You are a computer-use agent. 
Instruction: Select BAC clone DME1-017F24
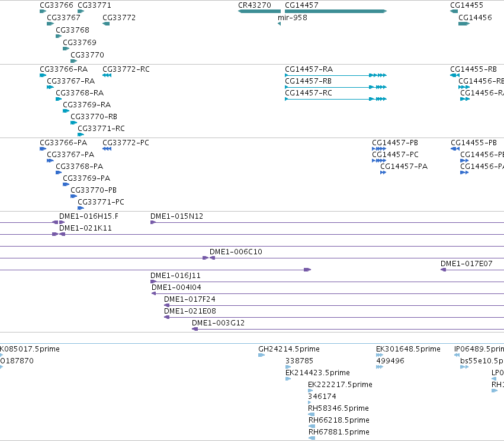coord(190,299)
